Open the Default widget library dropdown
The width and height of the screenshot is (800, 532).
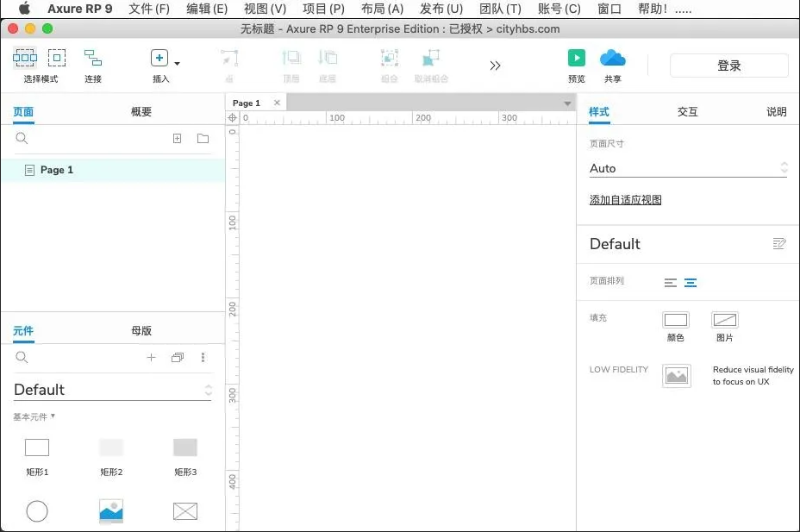click(112, 390)
